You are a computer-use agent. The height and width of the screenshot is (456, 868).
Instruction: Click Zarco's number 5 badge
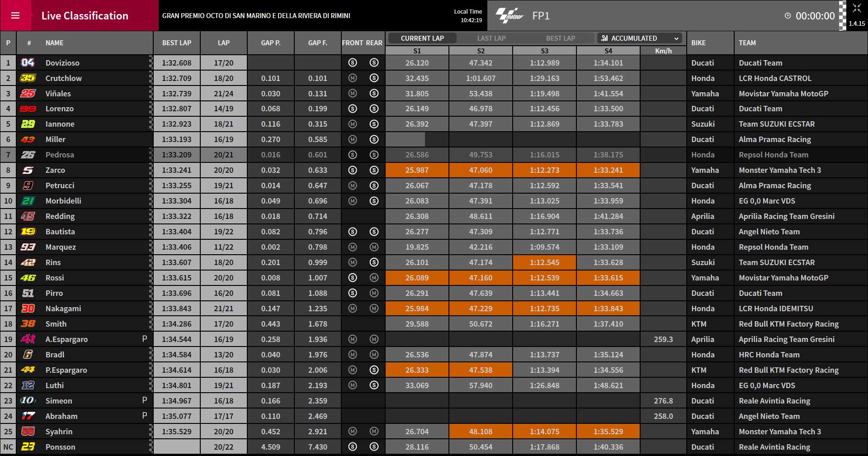click(x=28, y=170)
